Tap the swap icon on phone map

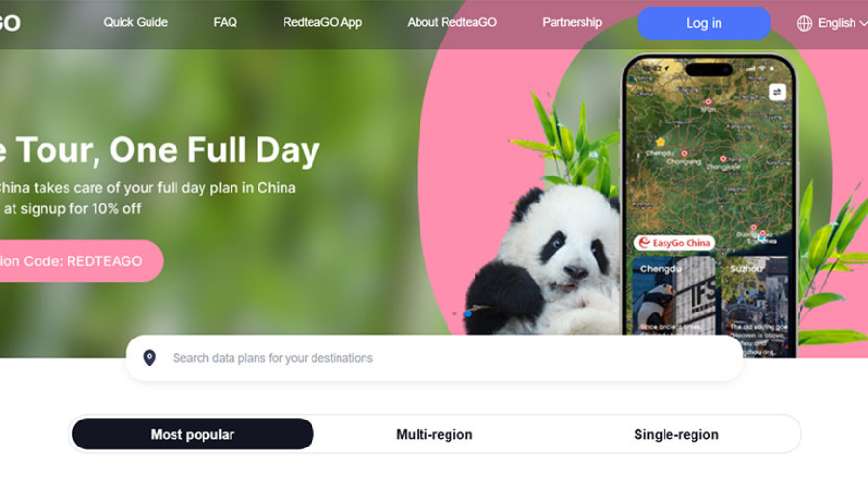(x=776, y=92)
